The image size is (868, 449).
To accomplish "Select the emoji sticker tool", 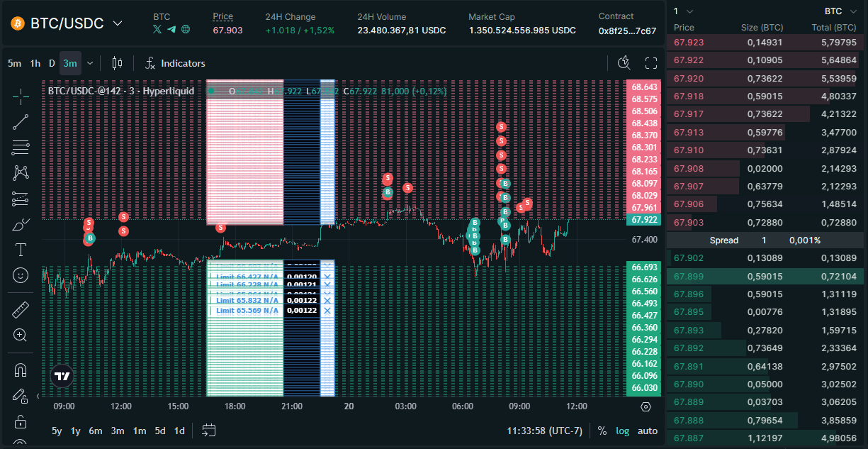I will (x=20, y=275).
